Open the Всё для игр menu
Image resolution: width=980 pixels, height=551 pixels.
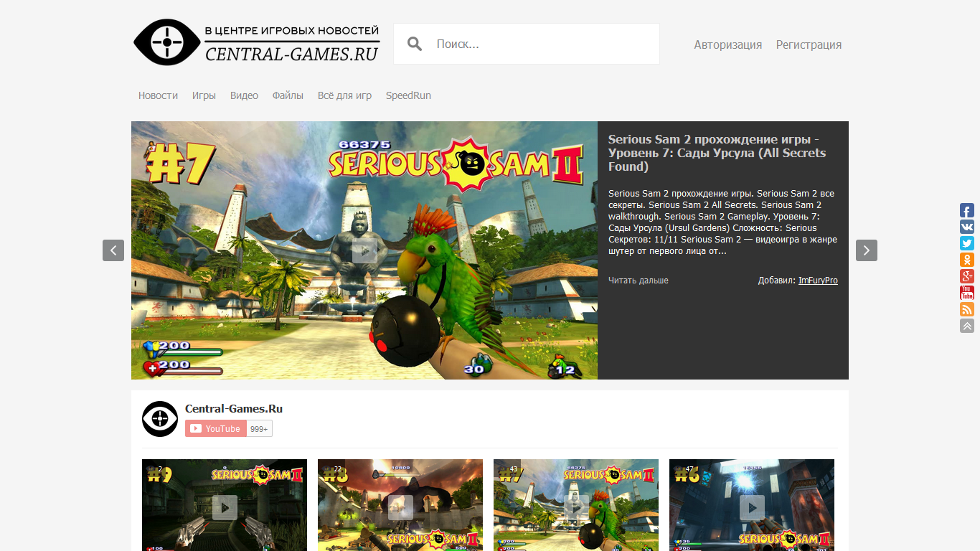coord(344,95)
